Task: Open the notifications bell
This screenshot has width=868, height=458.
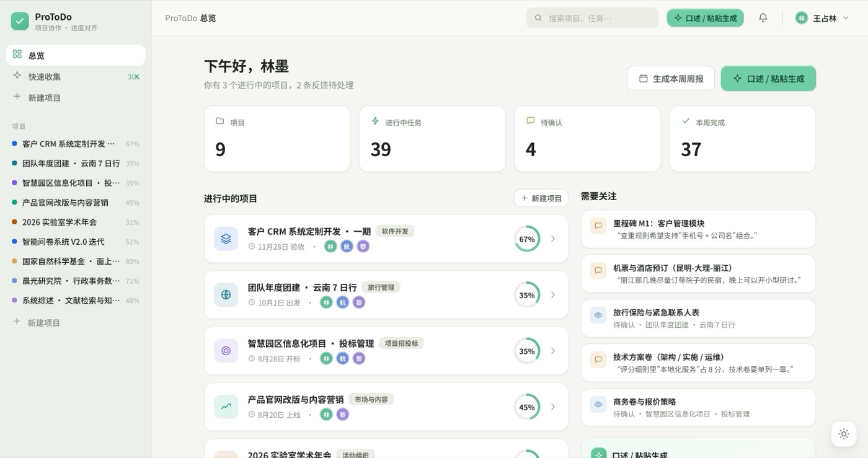Action: click(763, 18)
